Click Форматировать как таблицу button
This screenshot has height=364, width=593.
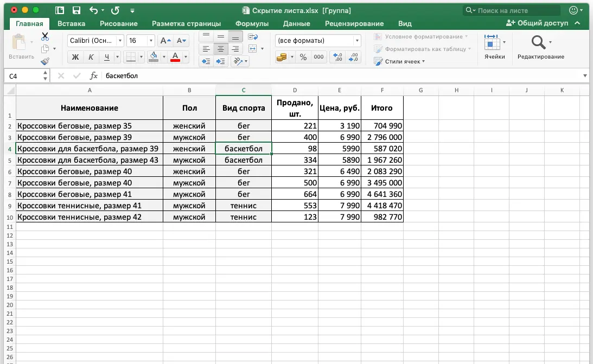click(x=423, y=49)
